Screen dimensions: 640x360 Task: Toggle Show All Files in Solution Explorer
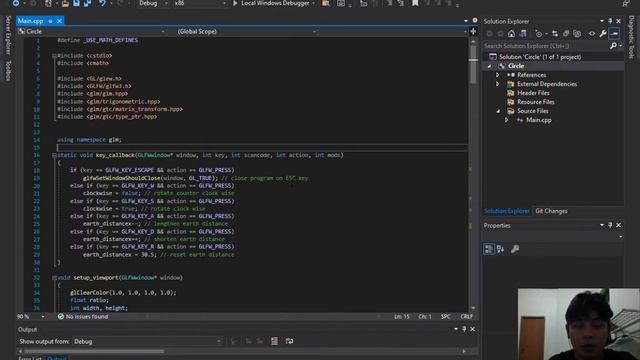[577, 34]
